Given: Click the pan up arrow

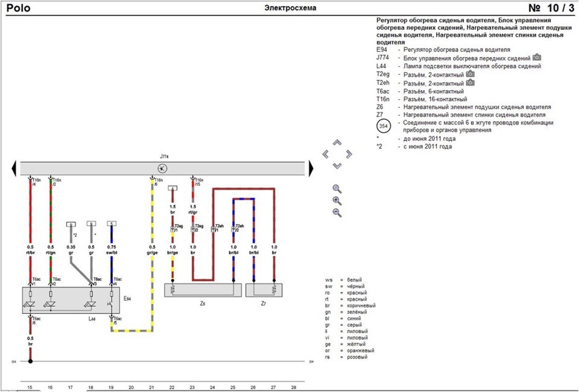Looking at the screenshot, I should point(337,142).
